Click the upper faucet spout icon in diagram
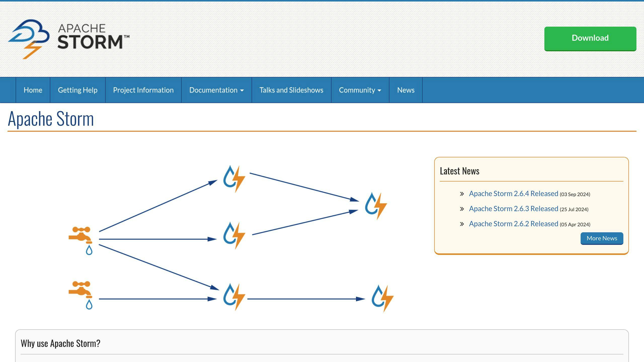The image size is (644, 362). pyautogui.click(x=81, y=241)
